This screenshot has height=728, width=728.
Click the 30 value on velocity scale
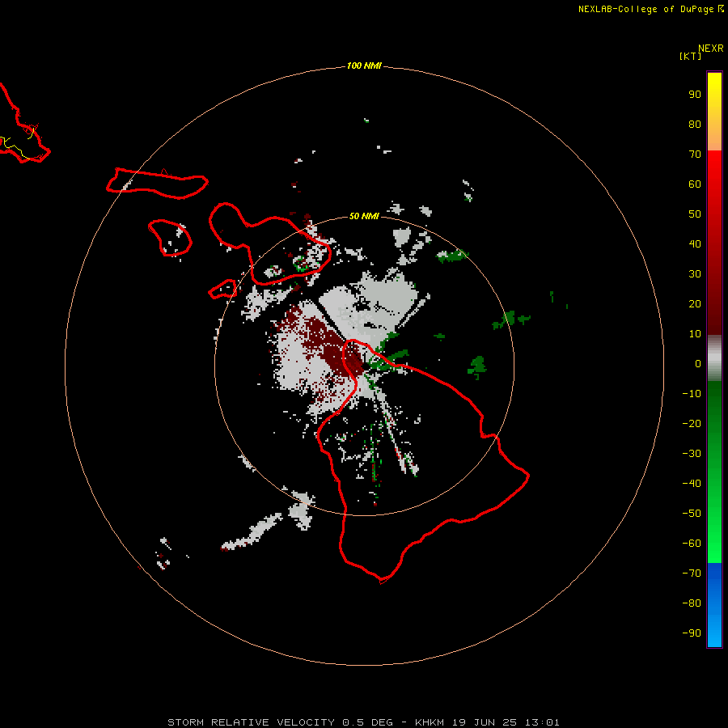[695, 274]
